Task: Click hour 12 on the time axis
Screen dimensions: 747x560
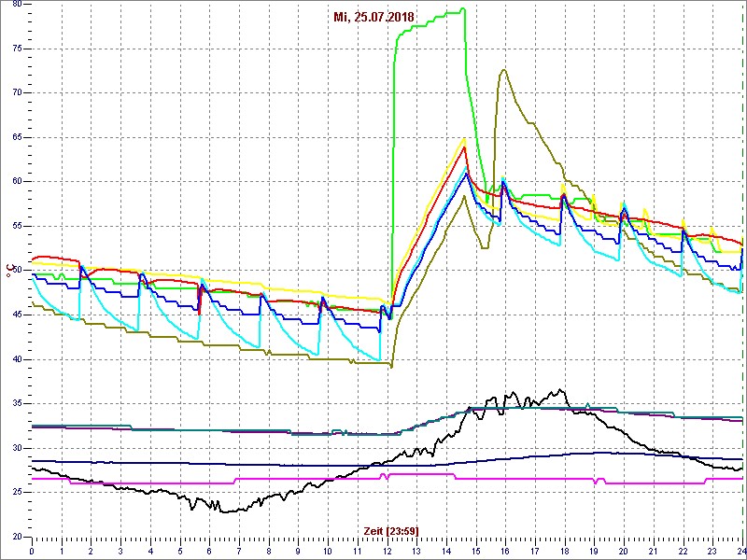Action: (x=388, y=552)
